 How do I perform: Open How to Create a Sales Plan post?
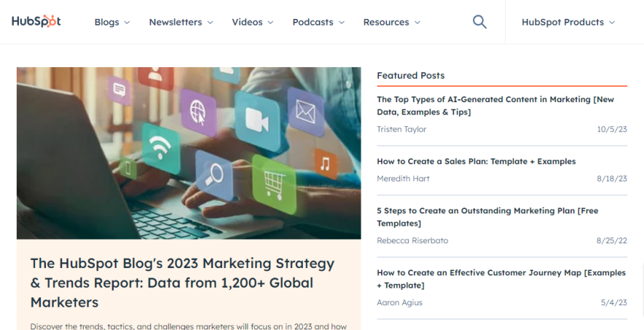(x=476, y=162)
